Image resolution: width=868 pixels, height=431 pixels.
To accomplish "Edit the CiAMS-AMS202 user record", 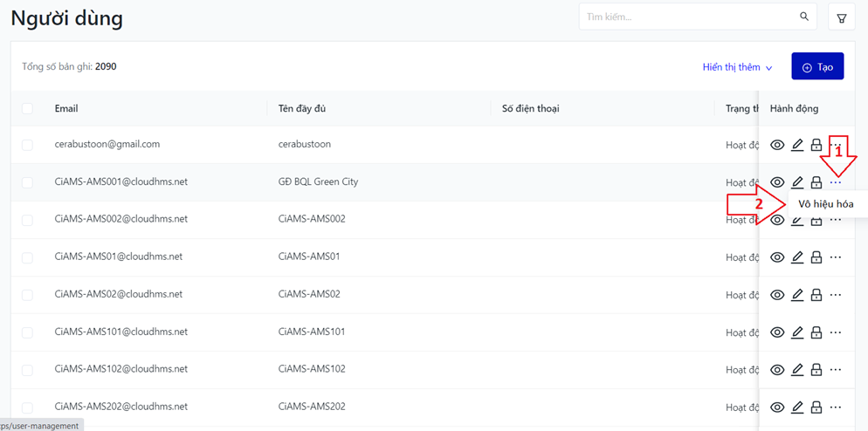I will click(797, 407).
